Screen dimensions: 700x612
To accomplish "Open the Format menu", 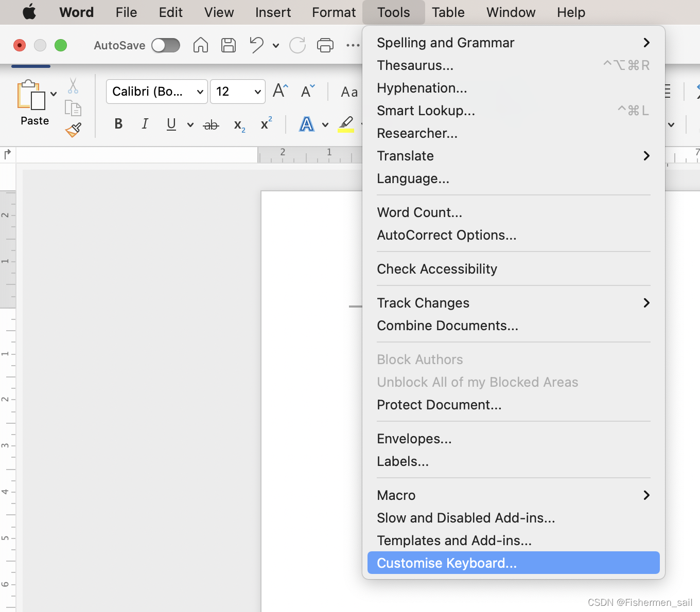I will tap(334, 12).
